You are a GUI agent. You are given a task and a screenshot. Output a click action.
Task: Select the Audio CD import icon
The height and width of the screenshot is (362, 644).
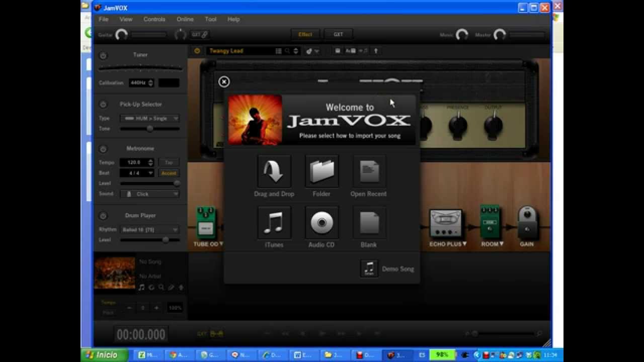click(321, 223)
